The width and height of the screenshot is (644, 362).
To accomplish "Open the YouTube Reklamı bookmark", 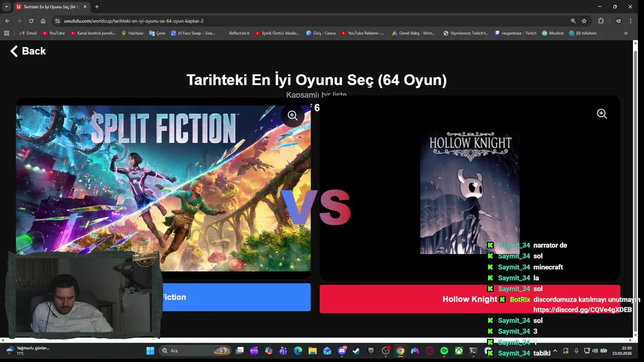I will click(x=362, y=33).
